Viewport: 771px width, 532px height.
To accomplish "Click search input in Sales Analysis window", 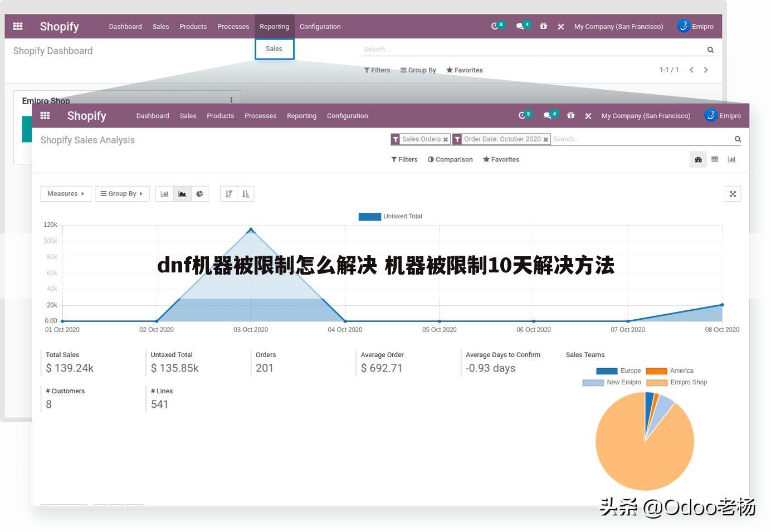I will click(x=641, y=139).
